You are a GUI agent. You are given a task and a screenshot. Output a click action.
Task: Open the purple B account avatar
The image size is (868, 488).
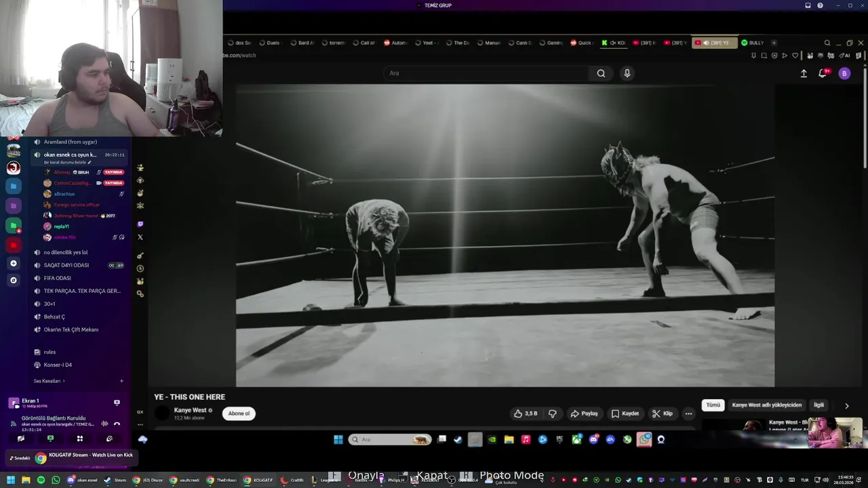point(844,73)
